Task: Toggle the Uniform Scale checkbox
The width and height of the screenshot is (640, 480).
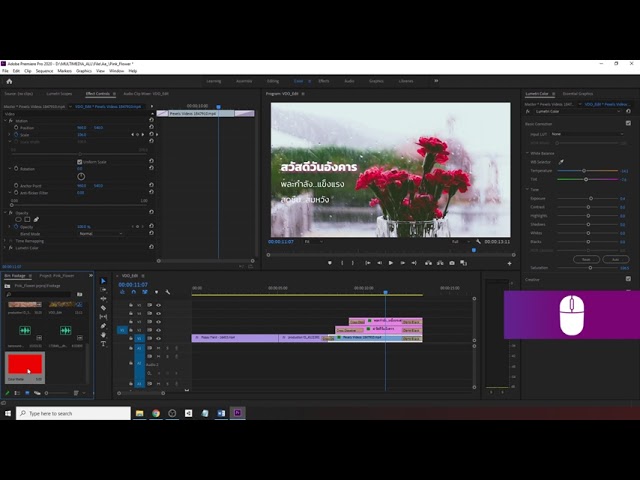Action: tap(80, 162)
